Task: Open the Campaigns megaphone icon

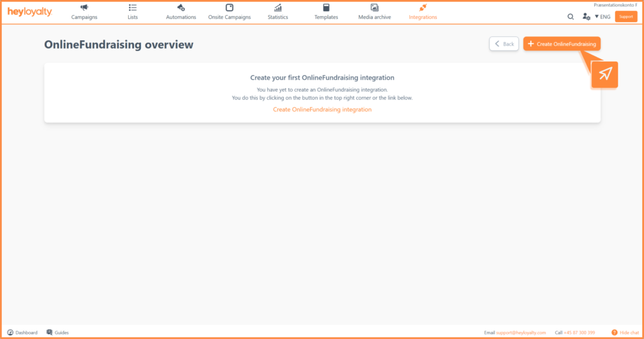Action: [x=84, y=8]
